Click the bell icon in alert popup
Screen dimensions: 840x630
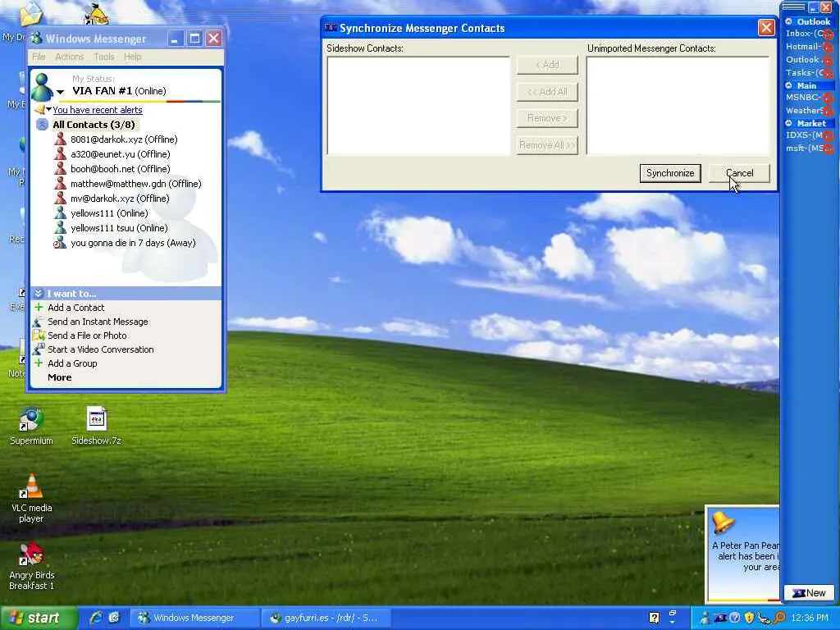pos(722,522)
